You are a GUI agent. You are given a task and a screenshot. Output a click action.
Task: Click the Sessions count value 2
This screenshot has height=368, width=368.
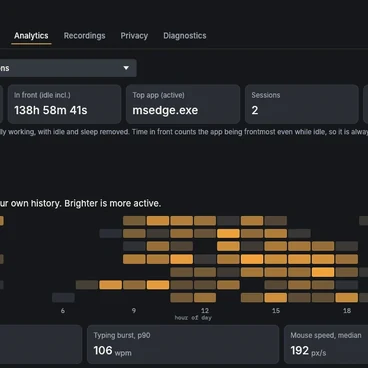[255, 110]
